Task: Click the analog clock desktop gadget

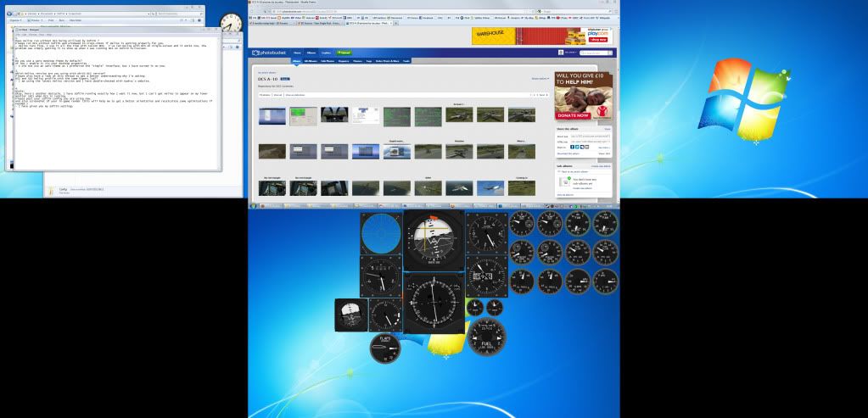Action: click(230, 23)
